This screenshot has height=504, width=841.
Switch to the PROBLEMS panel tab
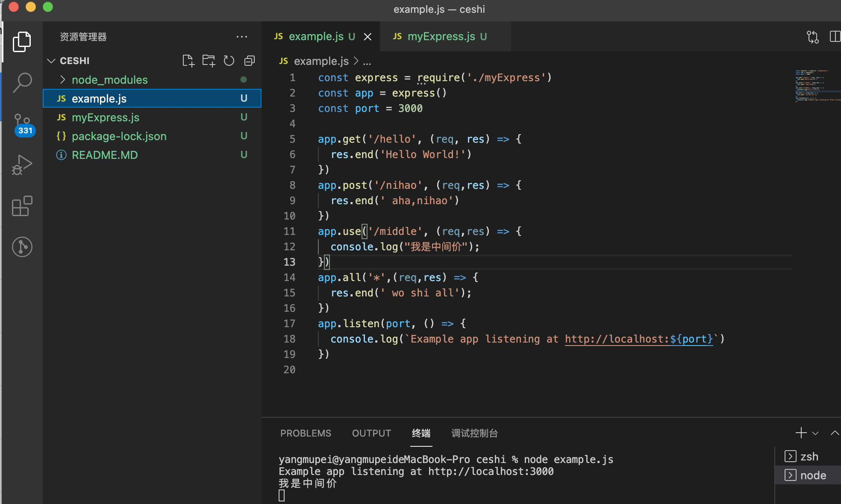coord(306,433)
